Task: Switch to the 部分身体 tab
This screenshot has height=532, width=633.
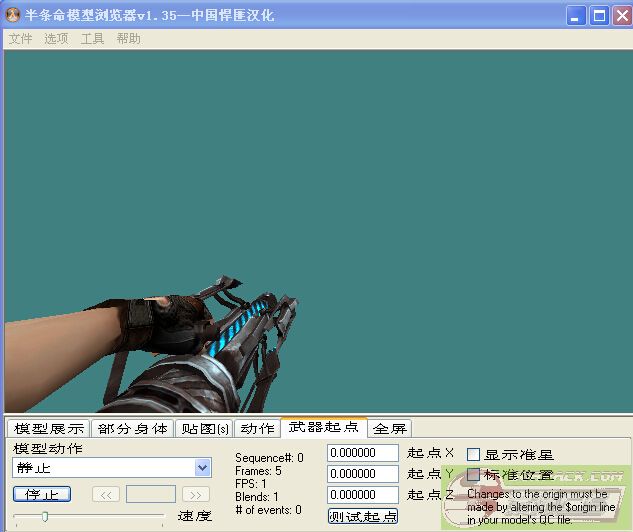Action: coord(132,428)
